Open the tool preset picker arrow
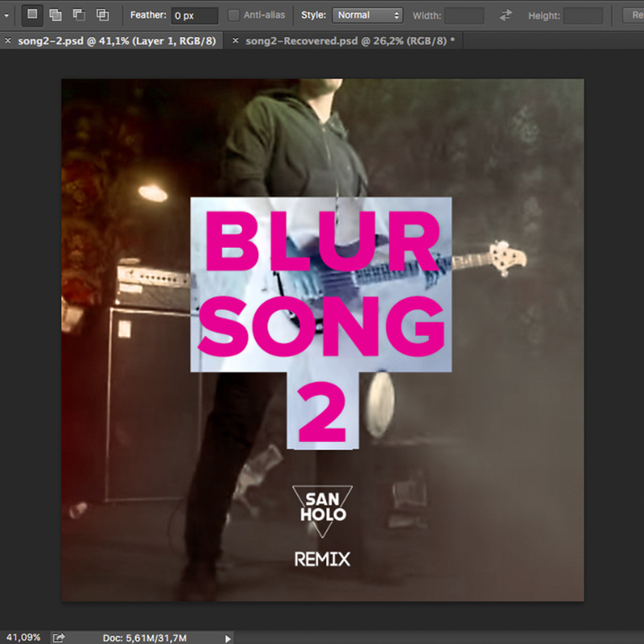The height and width of the screenshot is (644, 644). [6, 15]
